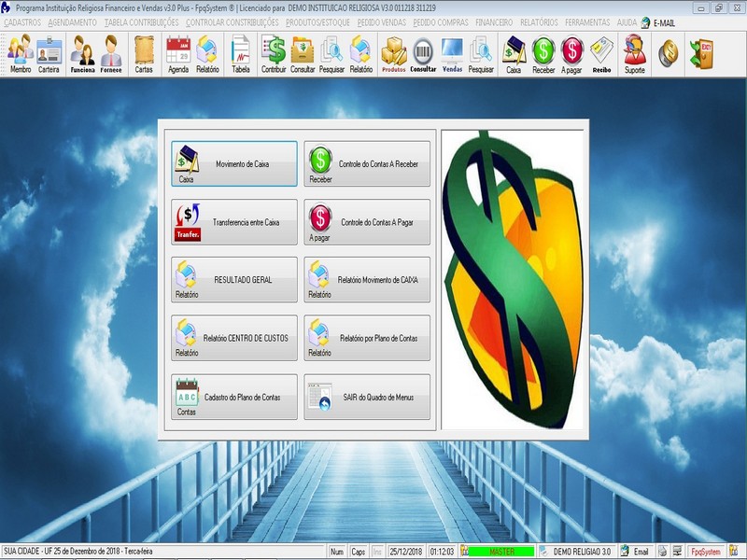Click the Caps indicator in status bar
747x560 pixels.
[x=359, y=552]
